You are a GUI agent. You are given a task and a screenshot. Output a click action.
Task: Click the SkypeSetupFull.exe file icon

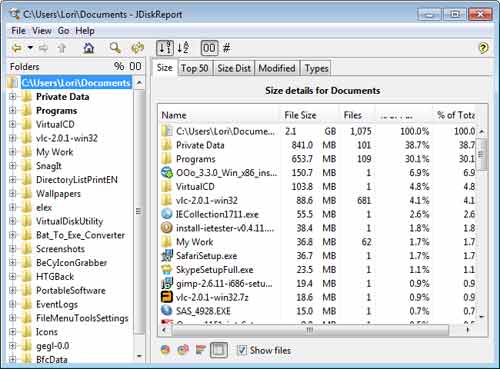[167, 269]
